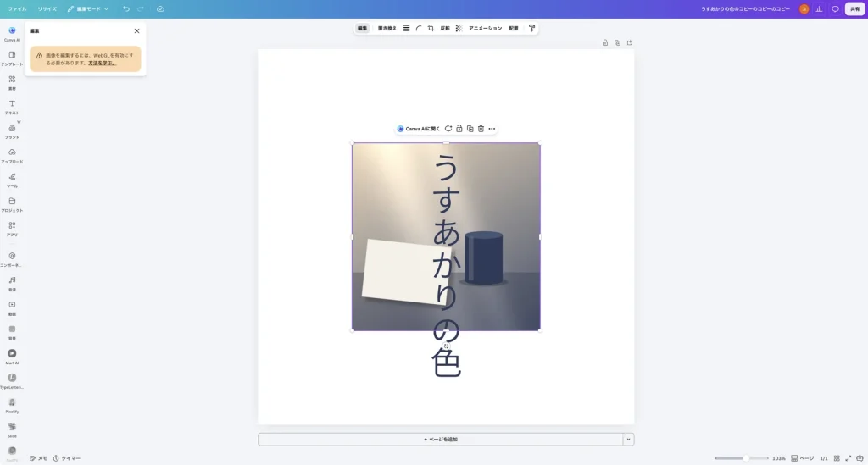Click the document title in header

coord(745,8)
